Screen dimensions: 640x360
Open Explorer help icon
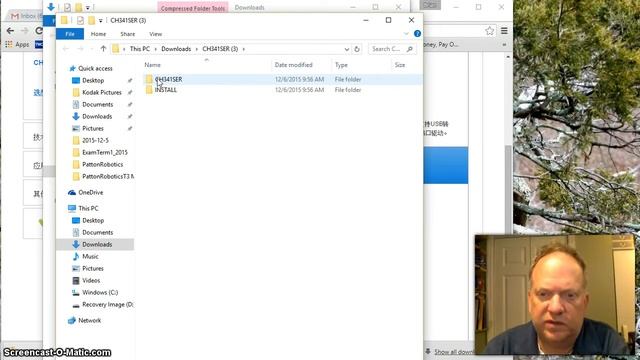coord(417,34)
